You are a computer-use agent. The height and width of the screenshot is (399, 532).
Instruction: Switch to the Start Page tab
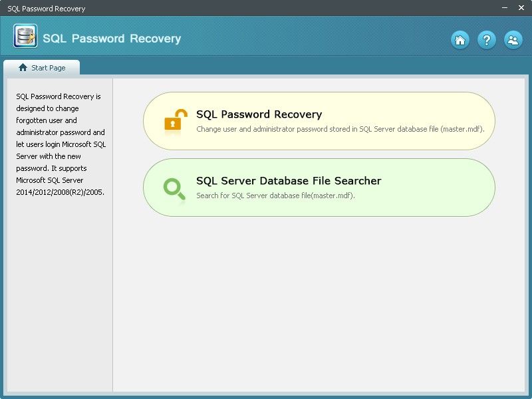42,68
